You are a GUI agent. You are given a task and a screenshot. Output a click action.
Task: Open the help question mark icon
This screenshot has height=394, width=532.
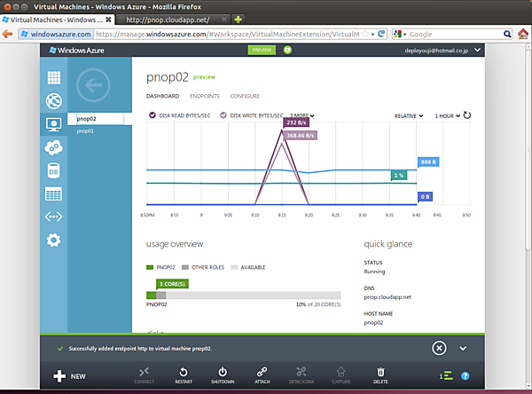pos(465,376)
